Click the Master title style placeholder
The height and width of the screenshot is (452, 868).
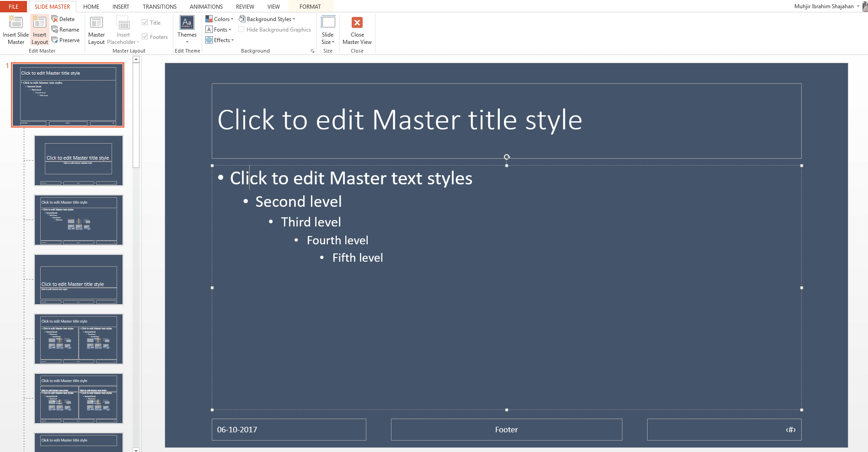pos(506,121)
